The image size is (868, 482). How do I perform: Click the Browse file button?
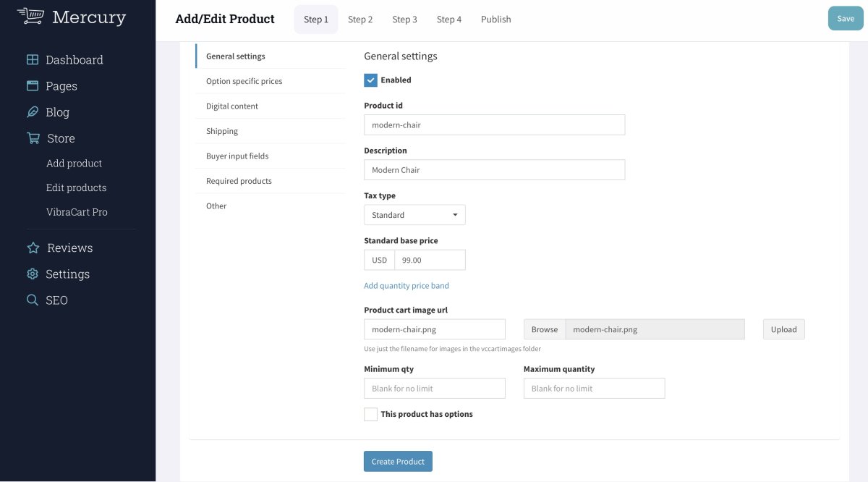[x=545, y=329]
